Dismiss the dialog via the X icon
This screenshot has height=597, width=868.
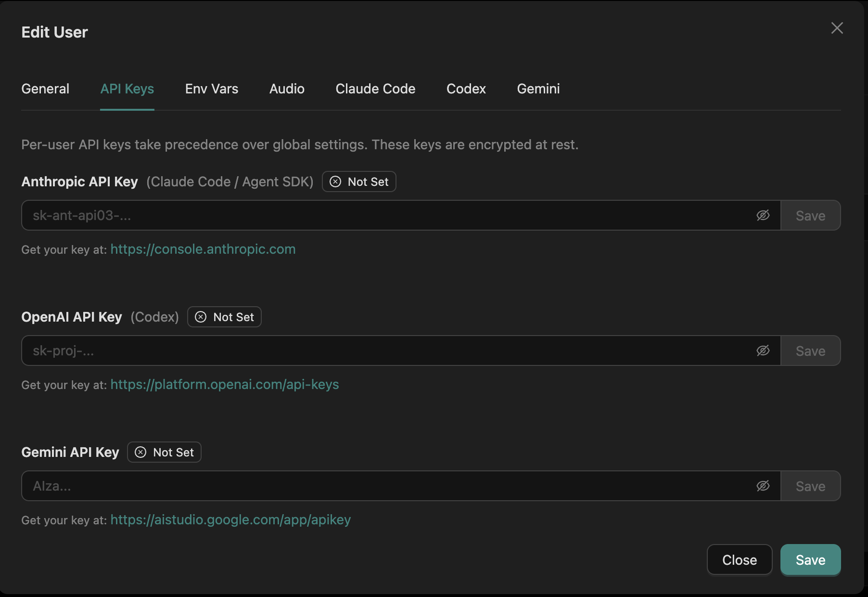[837, 28]
